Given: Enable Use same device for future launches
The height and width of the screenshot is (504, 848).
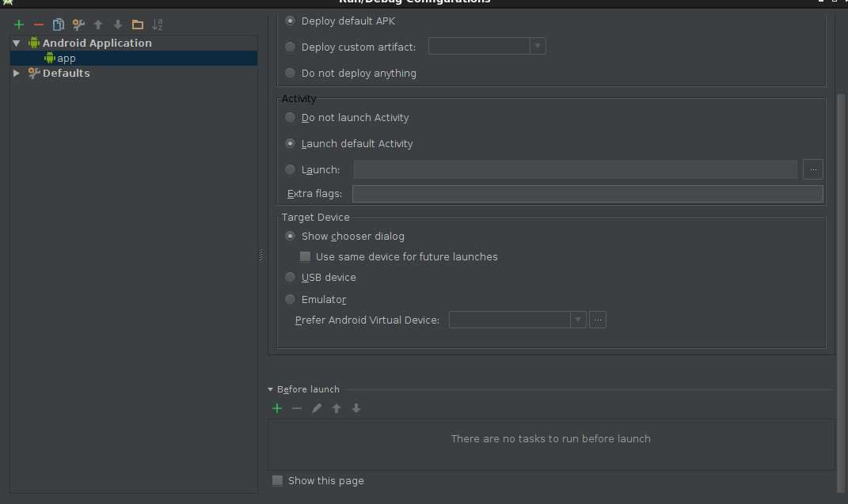Looking at the screenshot, I should tap(306, 256).
